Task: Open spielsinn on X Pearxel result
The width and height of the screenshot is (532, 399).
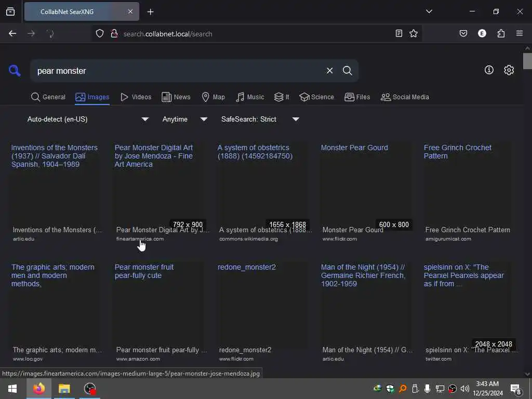Action: 463,275
